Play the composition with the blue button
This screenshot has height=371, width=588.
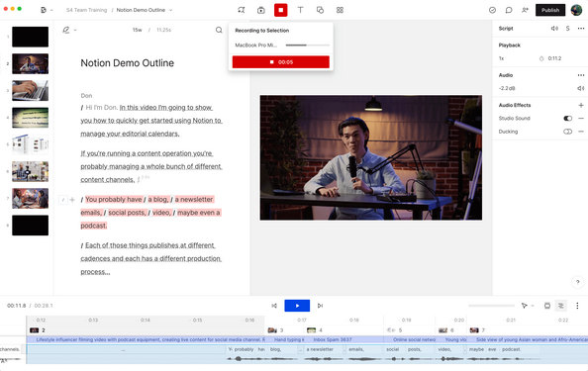(297, 306)
